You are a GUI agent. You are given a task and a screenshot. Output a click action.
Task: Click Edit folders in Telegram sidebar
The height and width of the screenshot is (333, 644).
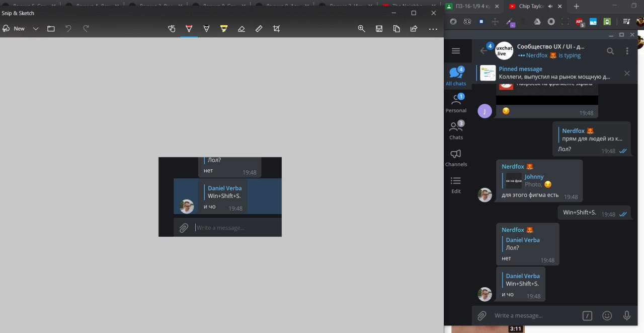pyautogui.click(x=456, y=184)
